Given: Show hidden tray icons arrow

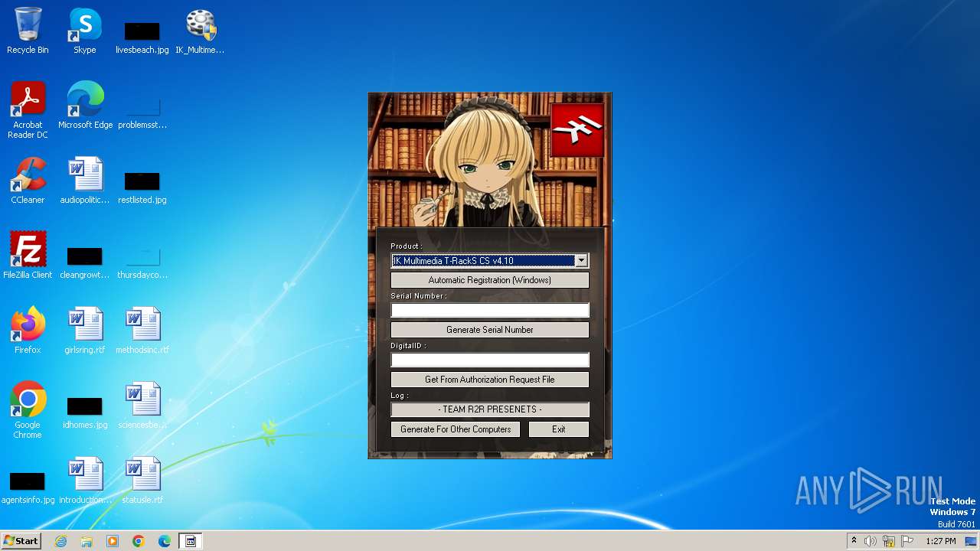Looking at the screenshot, I should [x=854, y=541].
